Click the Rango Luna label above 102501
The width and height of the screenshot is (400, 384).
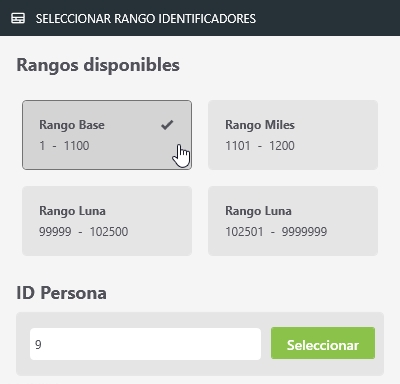[258, 211]
